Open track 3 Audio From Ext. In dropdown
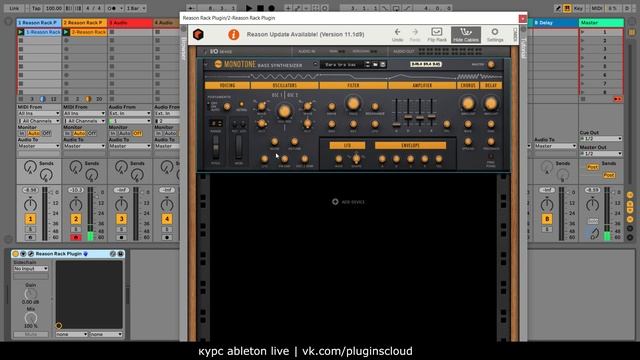 (130, 113)
